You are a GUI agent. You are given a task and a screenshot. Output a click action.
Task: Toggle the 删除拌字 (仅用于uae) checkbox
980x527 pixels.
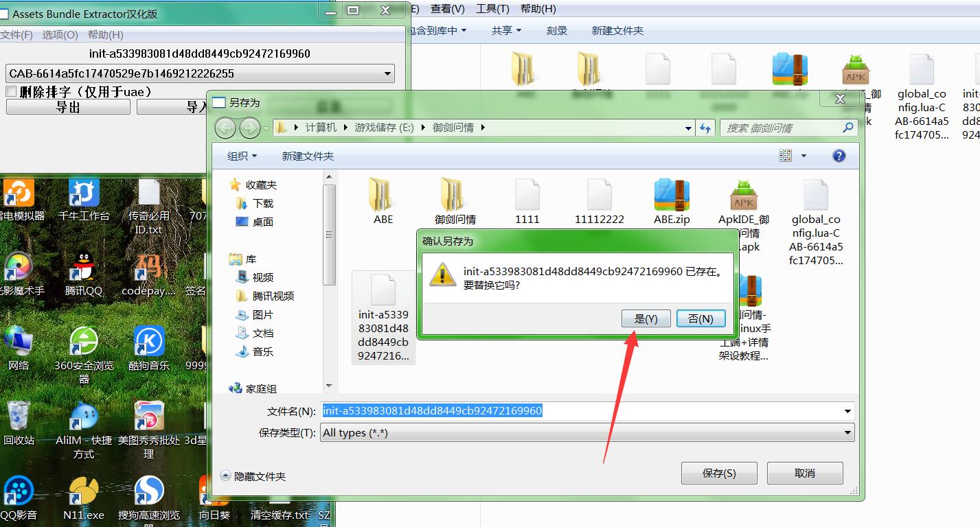pyautogui.click(x=11, y=91)
